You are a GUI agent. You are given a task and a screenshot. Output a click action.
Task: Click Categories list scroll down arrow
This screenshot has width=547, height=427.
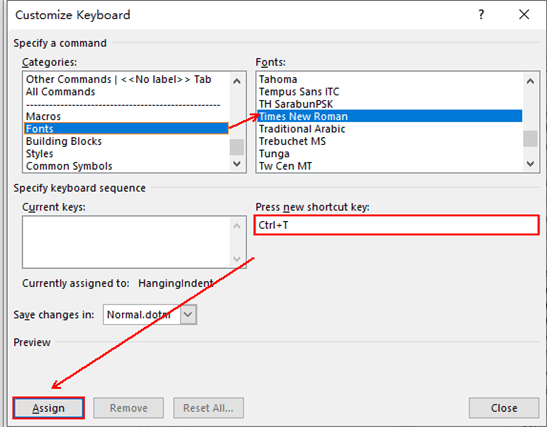[x=237, y=164]
